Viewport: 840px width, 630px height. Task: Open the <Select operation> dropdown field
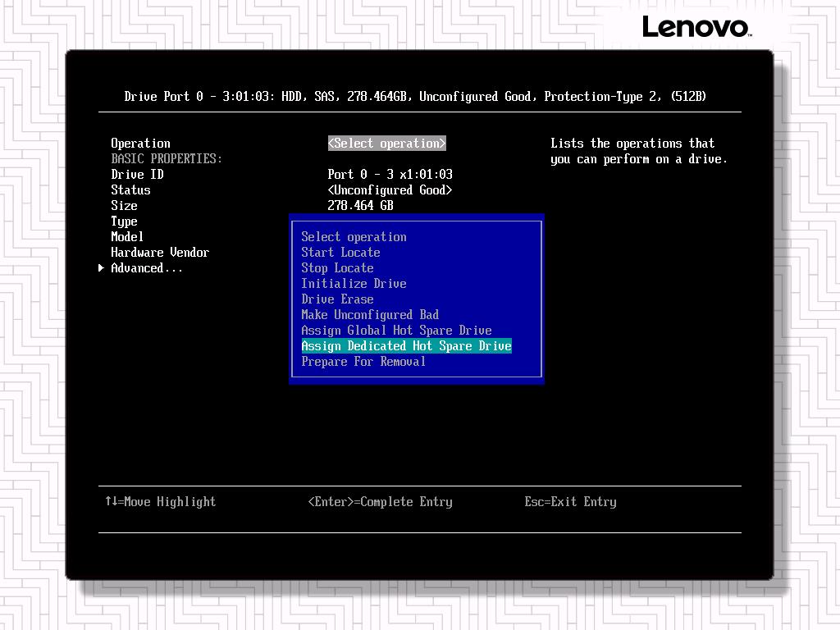click(x=386, y=144)
